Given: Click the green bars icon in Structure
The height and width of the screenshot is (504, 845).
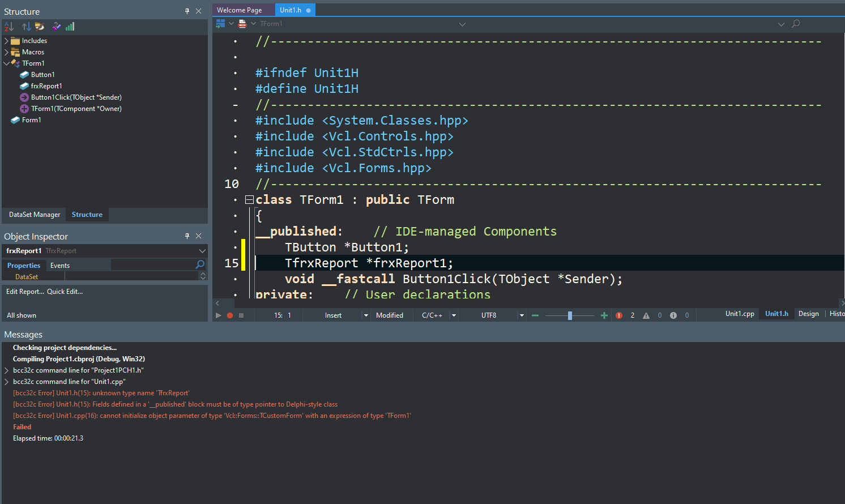Looking at the screenshot, I should 70,27.
